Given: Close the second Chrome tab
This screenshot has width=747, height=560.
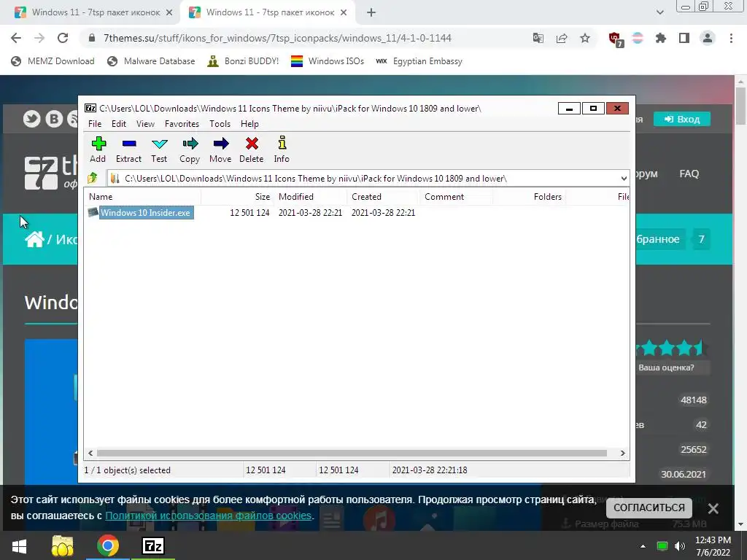Looking at the screenshot, I should pyautogui.click(x=344, y=12).
